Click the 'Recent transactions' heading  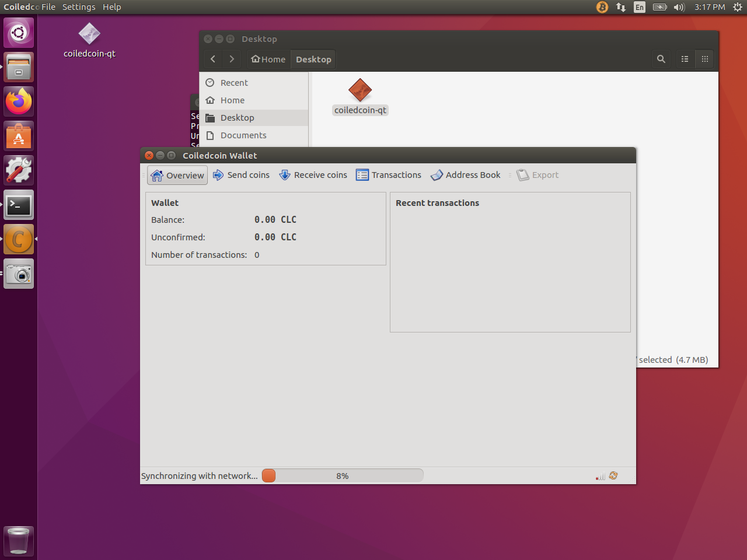(437, 203)
